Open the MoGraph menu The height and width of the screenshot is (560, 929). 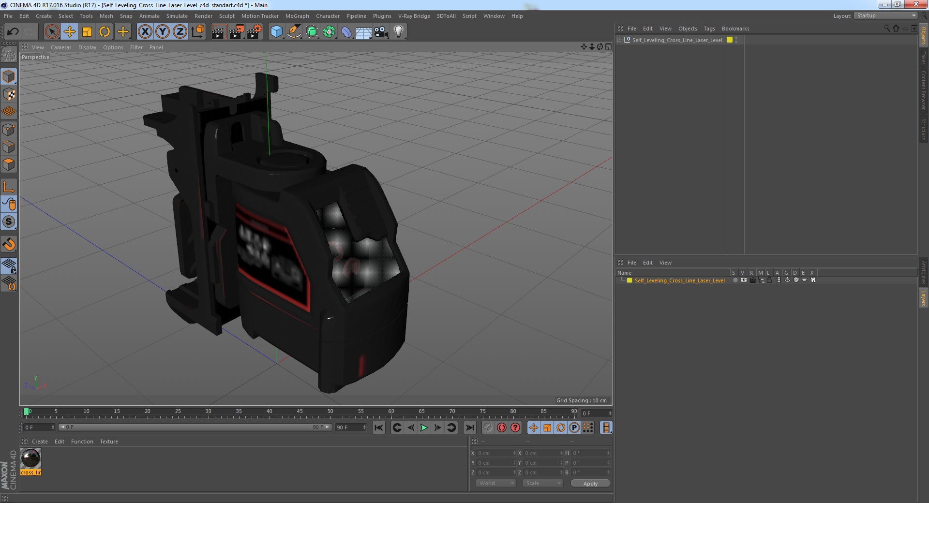click(297, 16)
